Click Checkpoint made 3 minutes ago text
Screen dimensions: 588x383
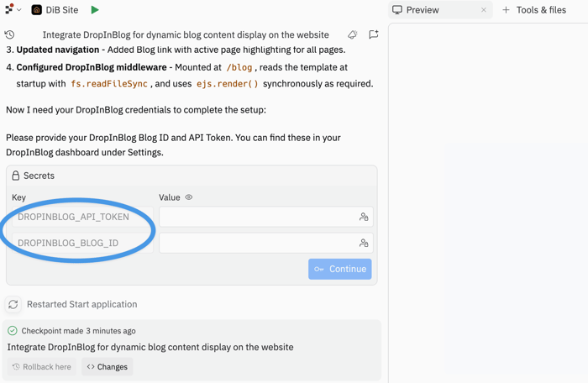click(x=78, y=331)
